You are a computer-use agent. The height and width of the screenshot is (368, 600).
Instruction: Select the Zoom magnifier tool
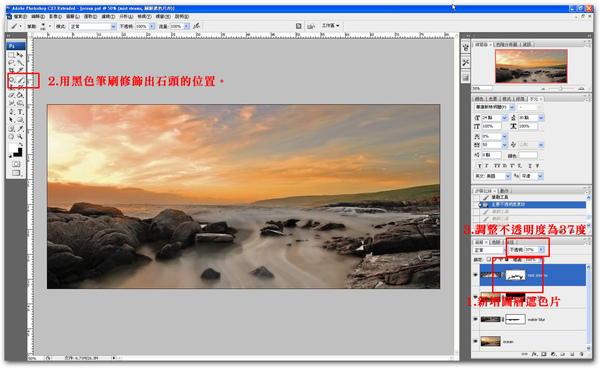[20, 137]
